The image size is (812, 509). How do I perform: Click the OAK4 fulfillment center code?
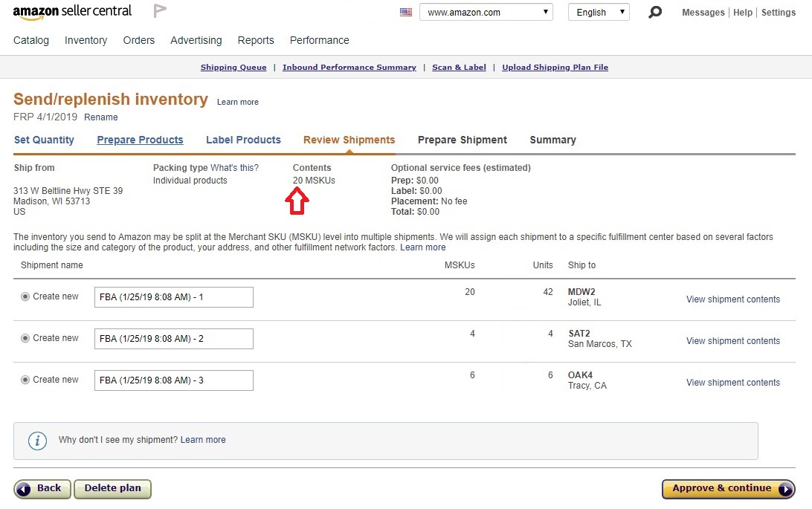[x=580, y=375]
